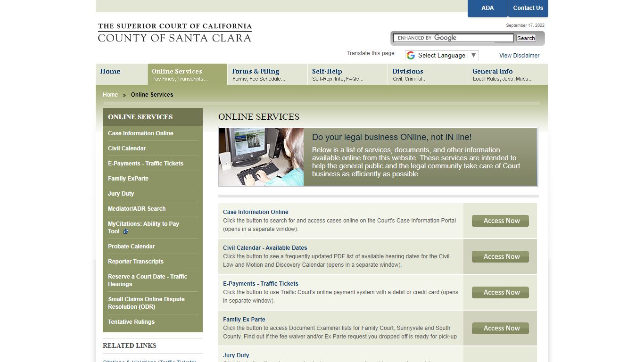The image size is (644, 362).
Task: Click the woman at computer banner image
Action: pyautogui.click(x=262, y=157)
